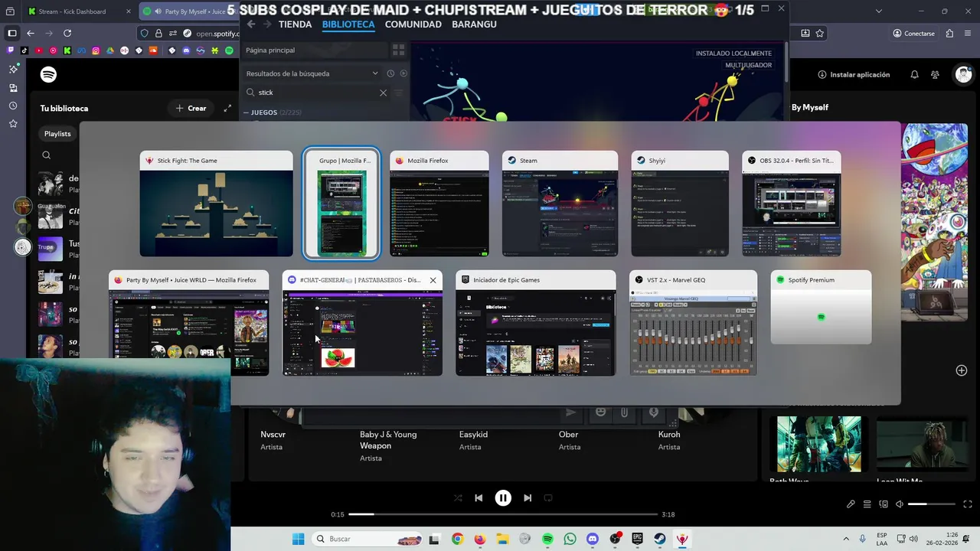Seek in the Spotify song progress bar
The height and width of the screenshot is (551, 980).
pos(503,514)
